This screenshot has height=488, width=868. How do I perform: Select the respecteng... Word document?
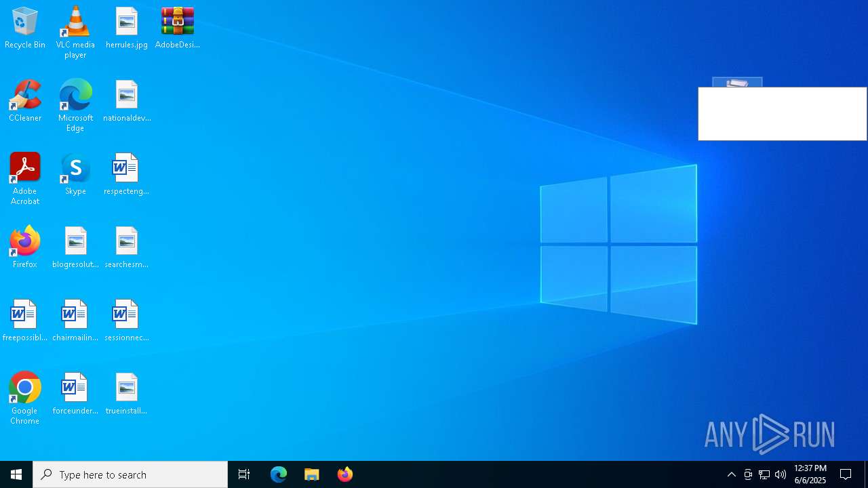point(127,175)
